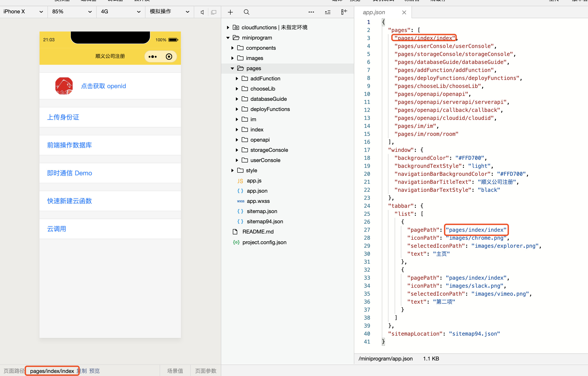Open sitemap.json file
This screenshot has width=588, height=376.
point(262,211)
